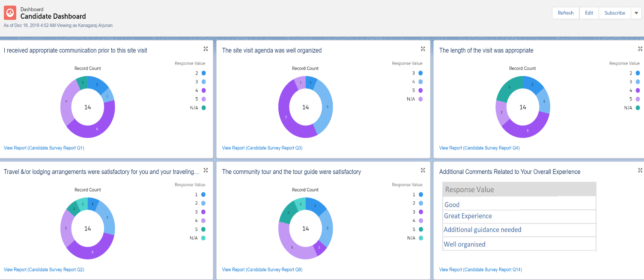The width and height of the screenshot is (644, 280).
Task: Open Candidate Survey Report Q2
Action: [44, 269]
